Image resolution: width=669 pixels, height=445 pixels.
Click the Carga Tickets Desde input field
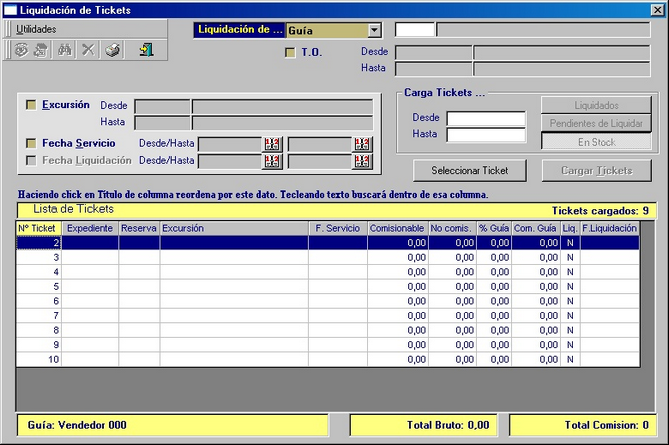[x=485, y=118]
